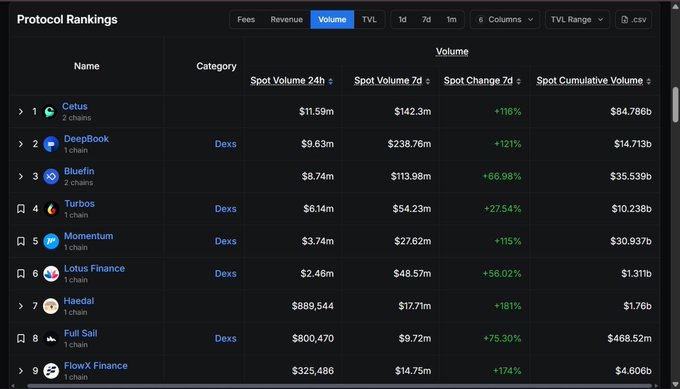Expand the FlowX Finance row

[20, 371]
